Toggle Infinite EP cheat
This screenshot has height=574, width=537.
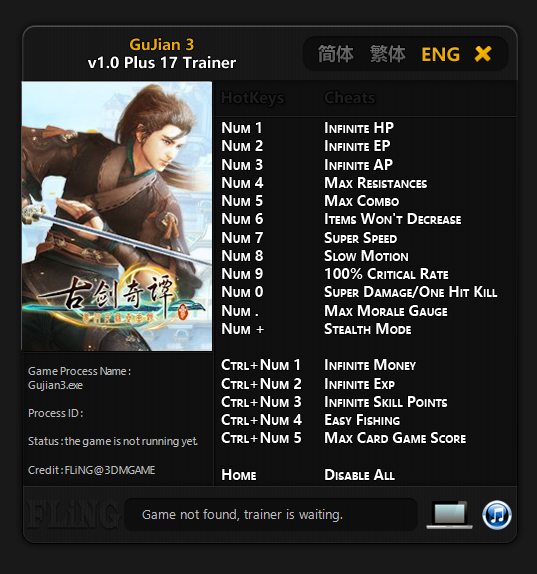coord(357,146)
